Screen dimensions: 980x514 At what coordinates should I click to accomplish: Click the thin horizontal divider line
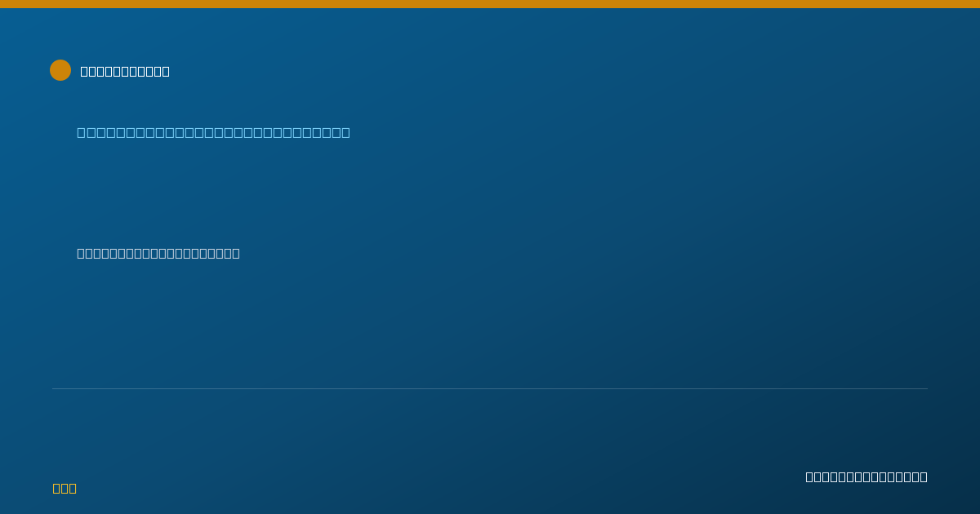point(490,388)
